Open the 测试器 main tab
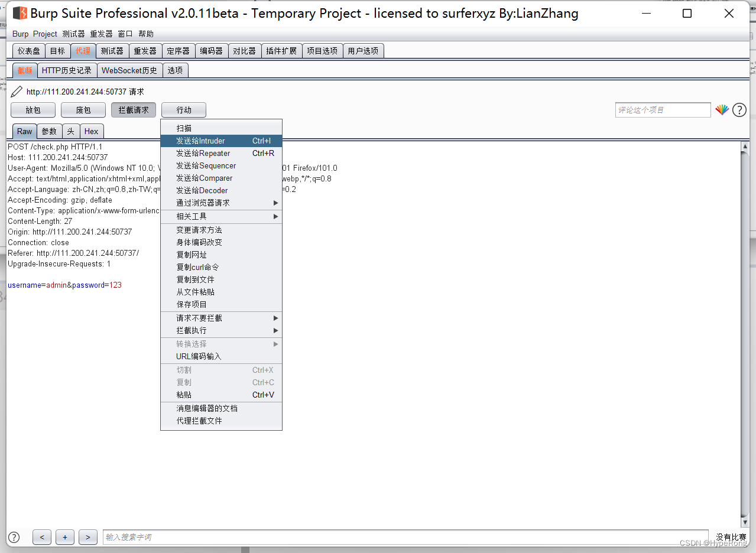 [x=112, y=51]
